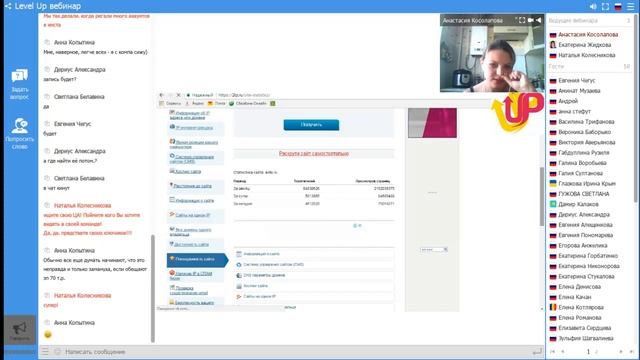Go to last page of participants list

[631, 351]
